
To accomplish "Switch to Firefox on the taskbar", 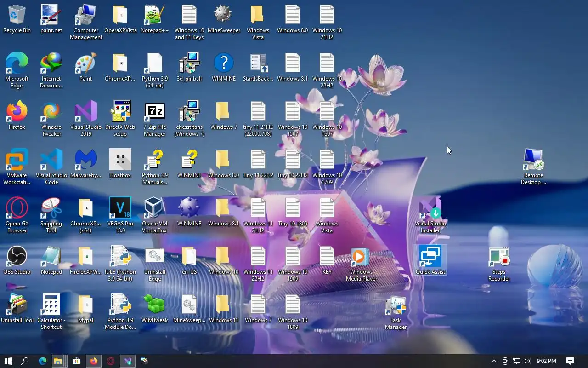I will (x=94, y=361).
